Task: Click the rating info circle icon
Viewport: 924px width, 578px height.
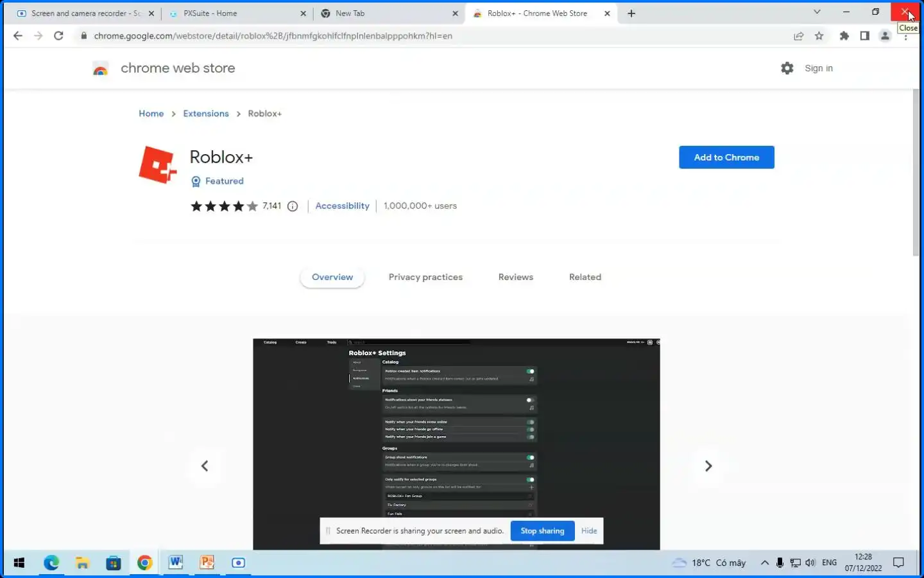Action: pos(293,206)
